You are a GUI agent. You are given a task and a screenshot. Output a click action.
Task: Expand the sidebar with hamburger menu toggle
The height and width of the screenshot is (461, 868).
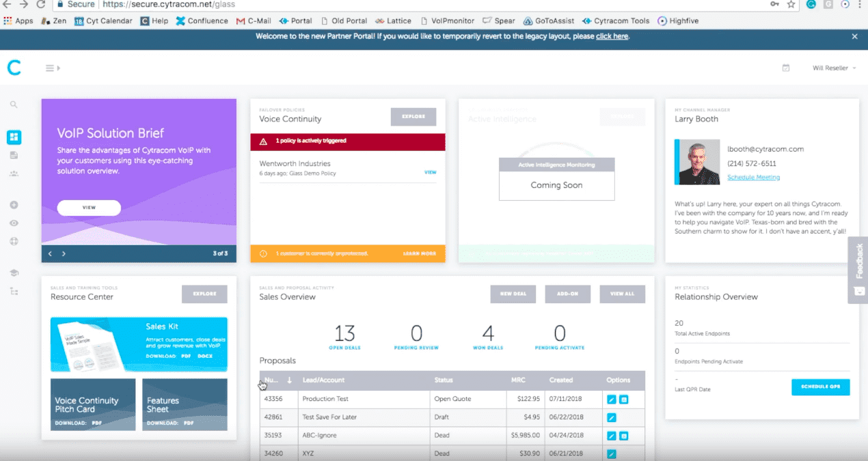(52, 68)
